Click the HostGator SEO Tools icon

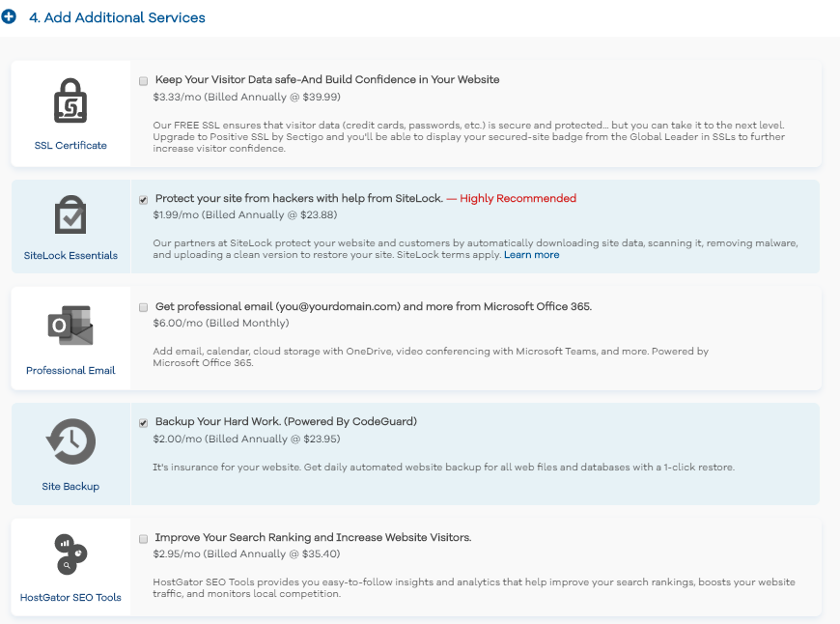[70, 555]
